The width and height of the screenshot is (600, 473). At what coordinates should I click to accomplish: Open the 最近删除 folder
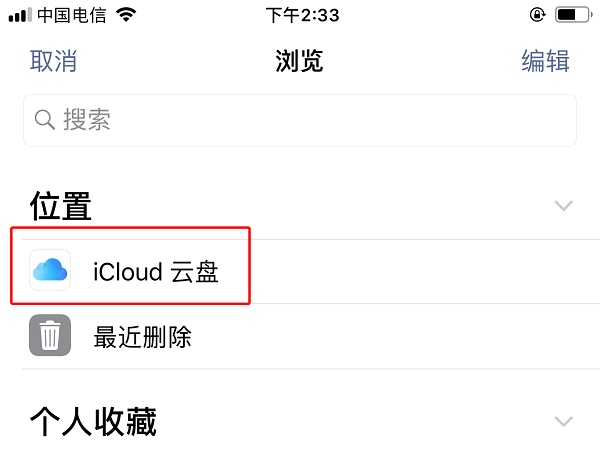pyautogui.click(x=300, y=336)
